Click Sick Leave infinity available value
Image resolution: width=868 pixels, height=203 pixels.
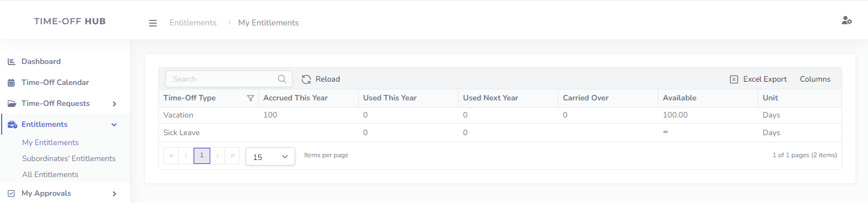tap(665, 132)
